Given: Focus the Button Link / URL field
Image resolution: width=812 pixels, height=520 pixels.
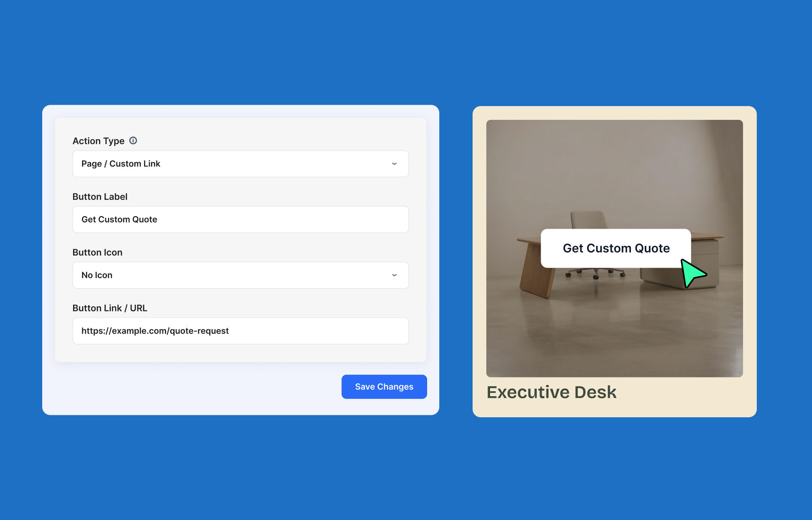Looking at the screenshot, I should [240, 331].
